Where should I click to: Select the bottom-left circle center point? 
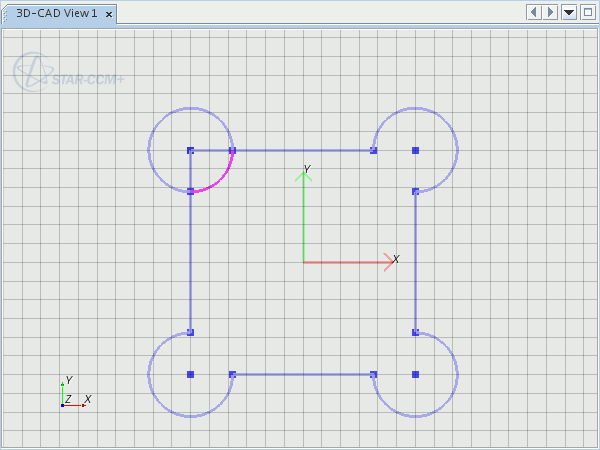190,374
